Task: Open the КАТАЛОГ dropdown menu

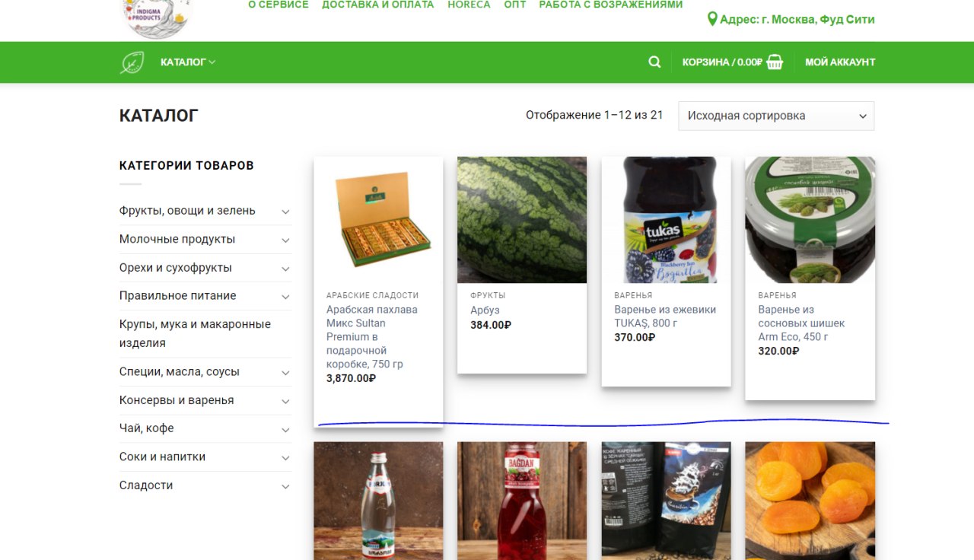Action: point(188,62)
